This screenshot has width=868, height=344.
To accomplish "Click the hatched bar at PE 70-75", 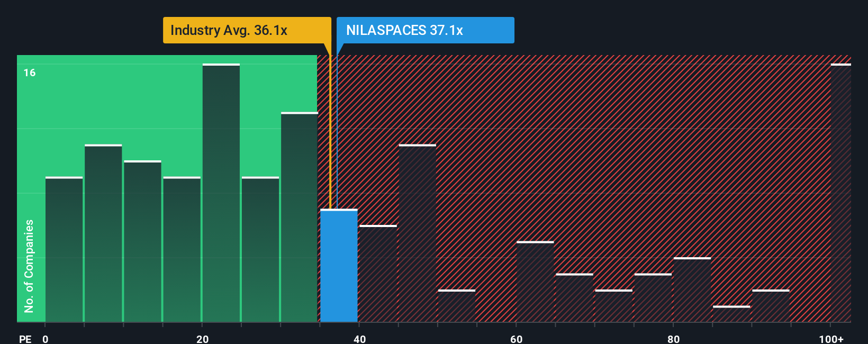I will click(x=614, y=306).
